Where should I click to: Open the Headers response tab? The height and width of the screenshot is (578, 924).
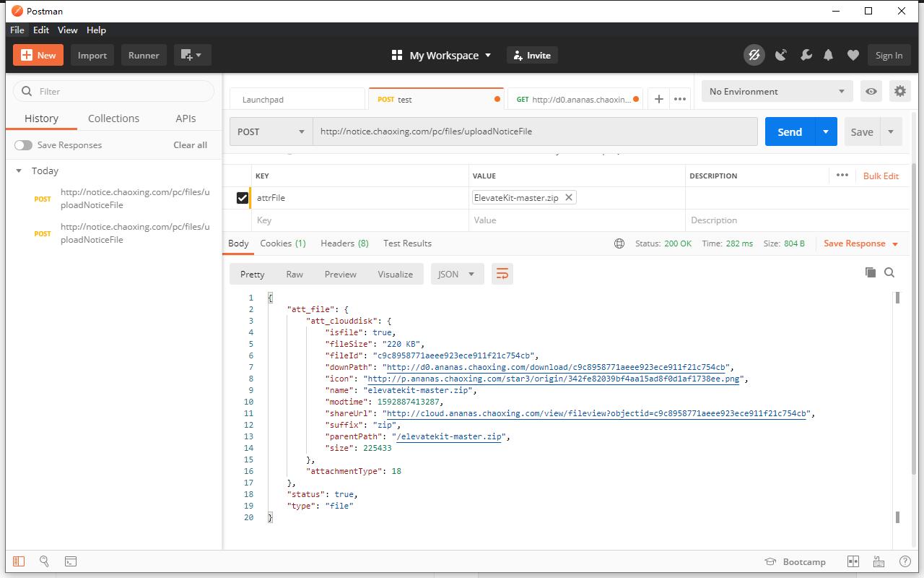click(x=344, y=243)
